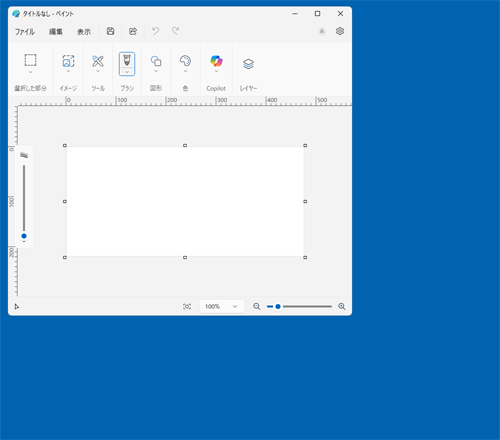500x440 pixels.
Task: Click the share icon
Action: [133, 31]
